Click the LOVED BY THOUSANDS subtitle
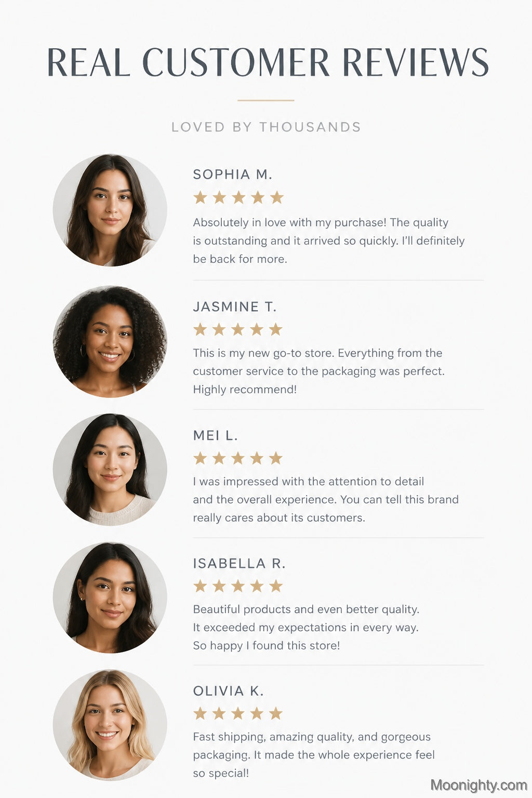This screenshot has width=532, height=798. tap(266, 127)
